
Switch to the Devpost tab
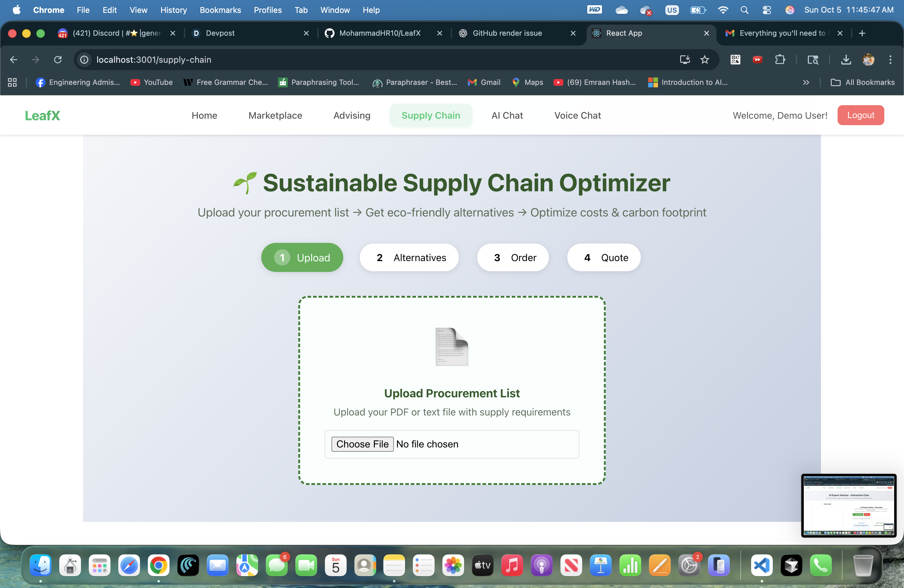pos(220,33)
